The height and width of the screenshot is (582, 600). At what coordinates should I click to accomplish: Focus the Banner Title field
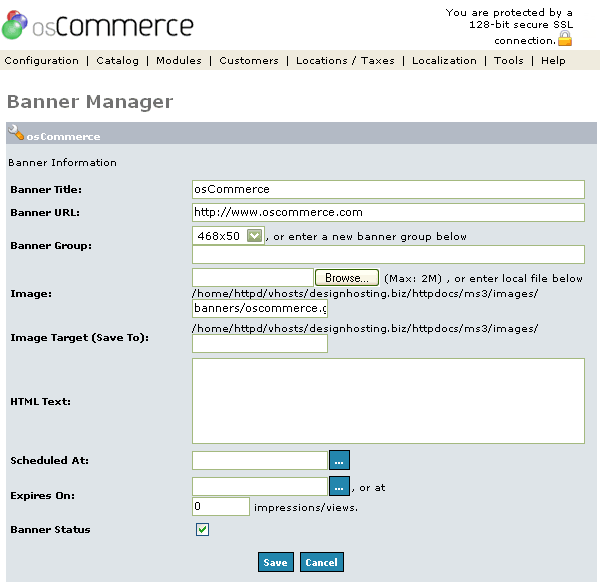(388, 189)
